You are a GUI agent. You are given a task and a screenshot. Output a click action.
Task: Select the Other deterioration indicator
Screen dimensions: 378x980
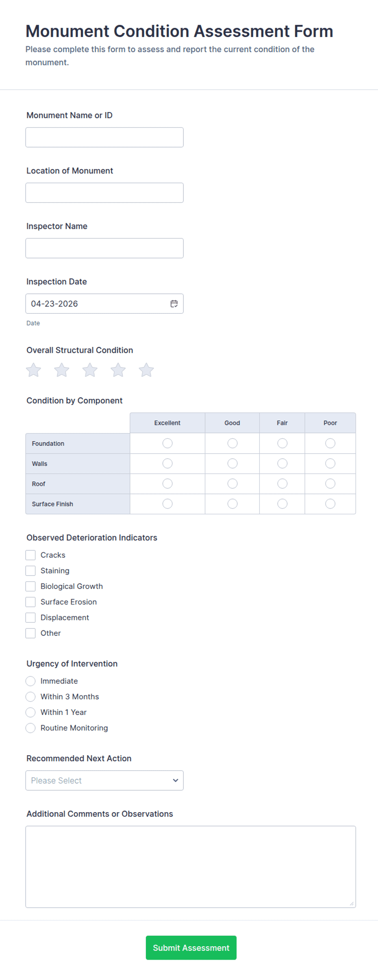[30, 633]
